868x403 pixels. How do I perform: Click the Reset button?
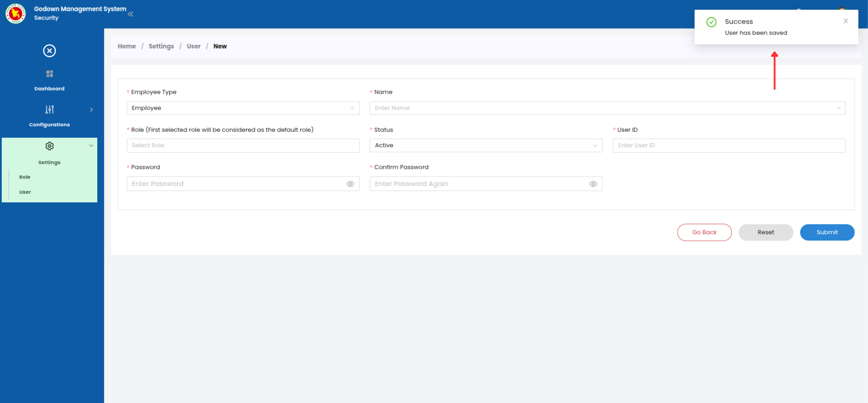pyautogui.click(x=766, y=232)
